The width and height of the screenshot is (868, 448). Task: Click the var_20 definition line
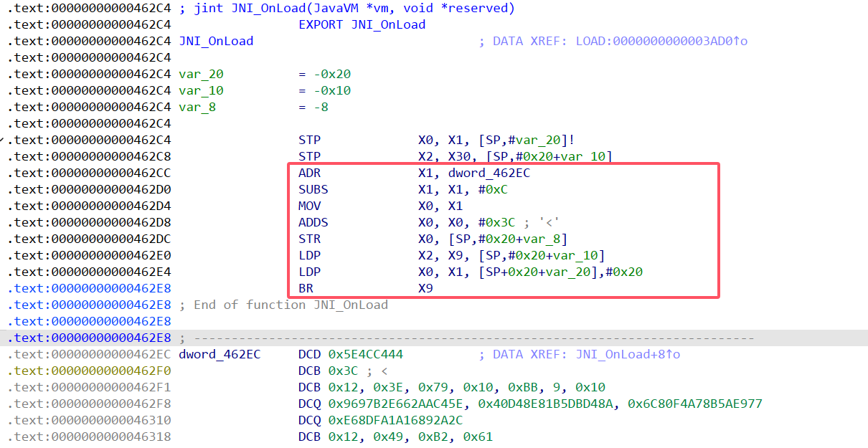pyautogui.click(x=265, y=74)
